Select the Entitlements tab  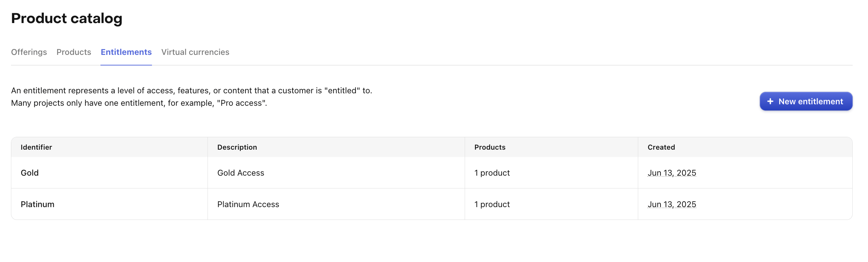click(126, 52)
